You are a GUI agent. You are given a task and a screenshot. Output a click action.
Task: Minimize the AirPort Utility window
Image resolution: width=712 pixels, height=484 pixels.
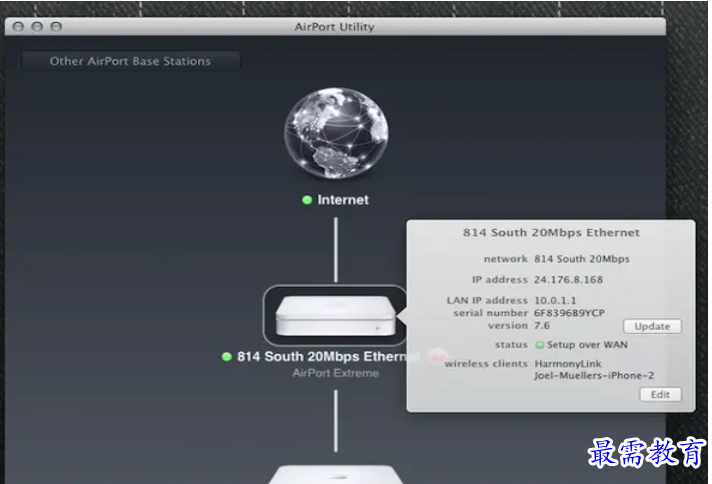coord(37,27)
